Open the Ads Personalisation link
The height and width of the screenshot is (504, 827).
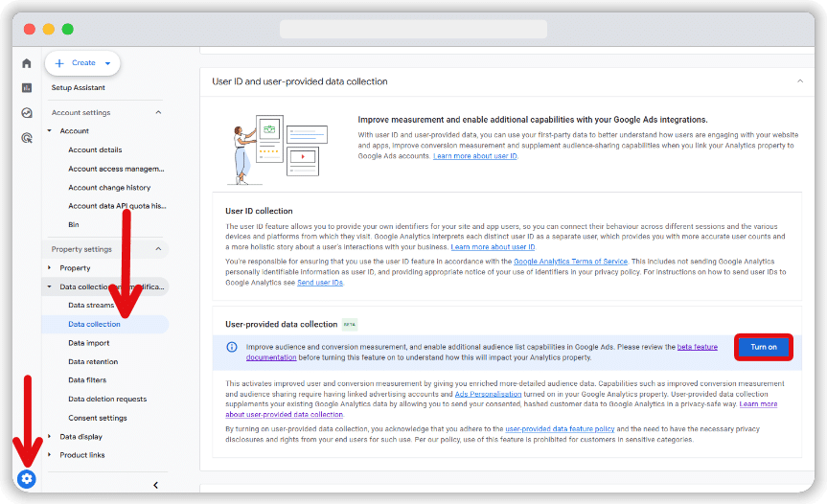coord(488,395)
